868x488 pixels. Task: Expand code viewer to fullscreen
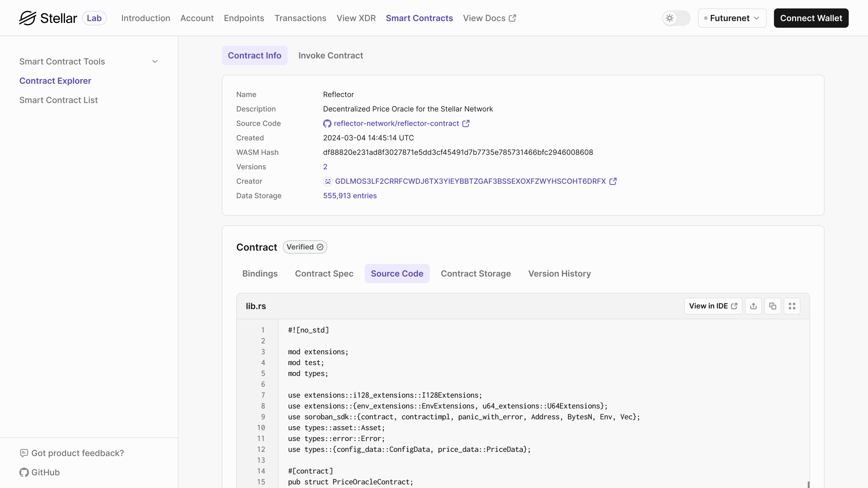pyautogui.click(x=792, y=306)
